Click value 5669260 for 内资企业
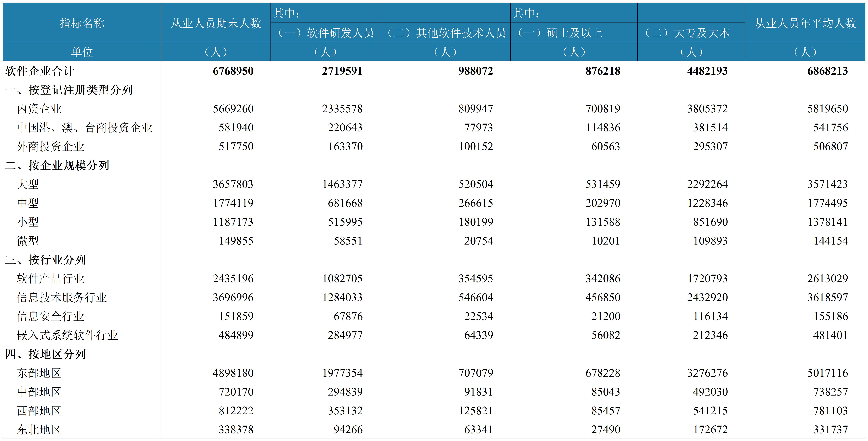 tap(233, 109)
